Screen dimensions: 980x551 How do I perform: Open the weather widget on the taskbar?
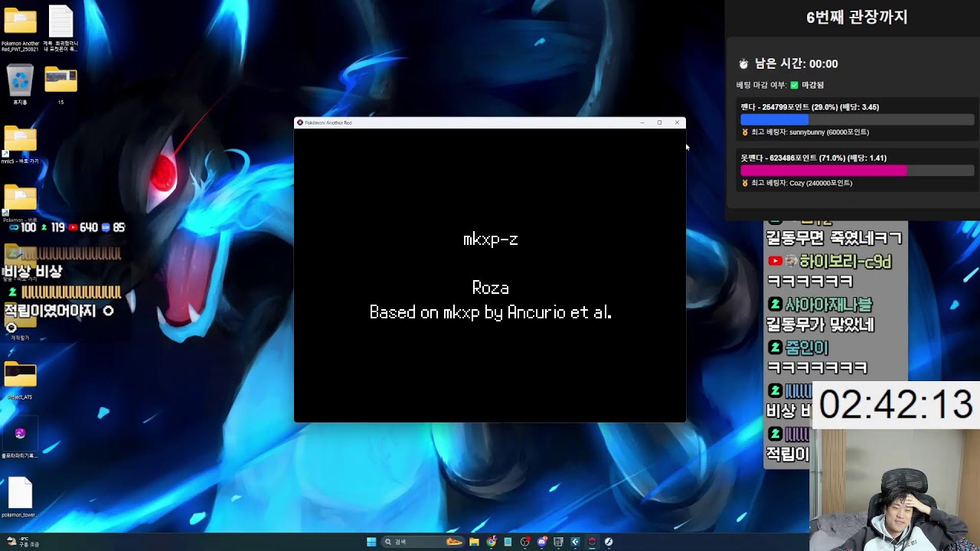21,542
